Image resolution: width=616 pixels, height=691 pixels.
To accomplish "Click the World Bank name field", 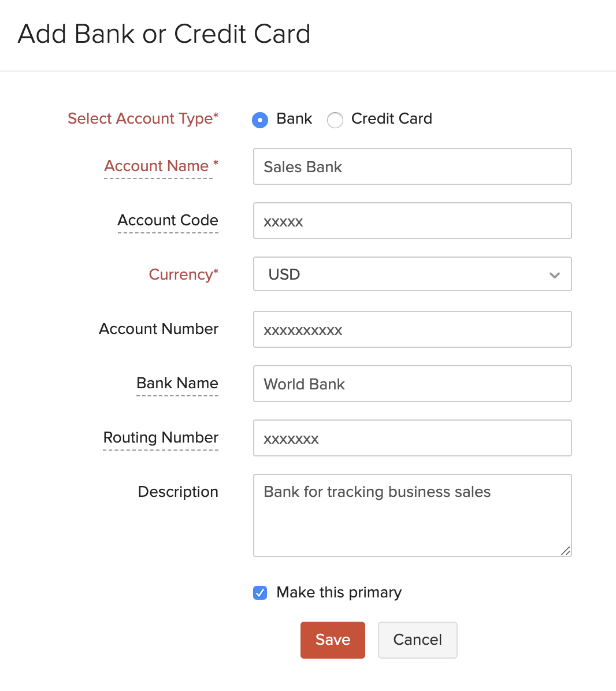I will [412, 384].
